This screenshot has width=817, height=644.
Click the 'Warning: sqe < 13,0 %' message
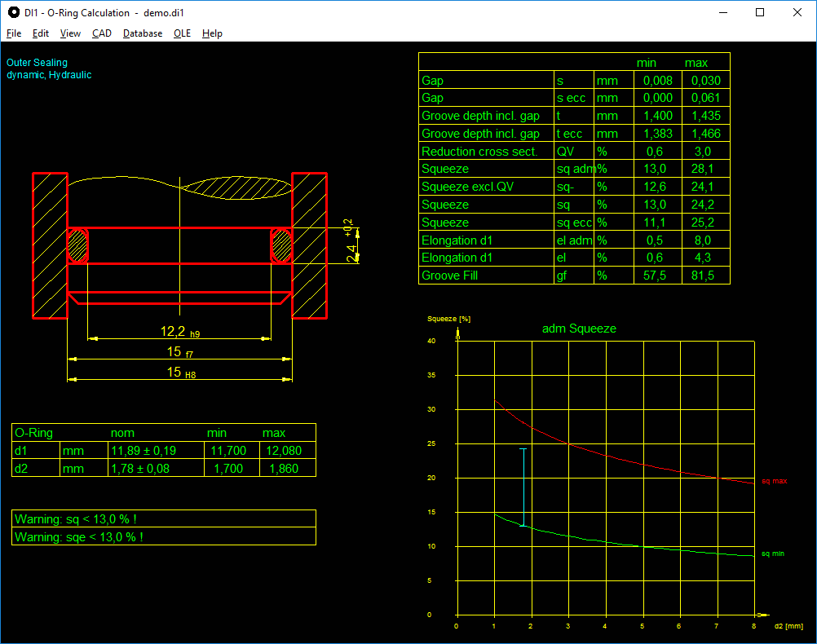(x=78, y=537)
